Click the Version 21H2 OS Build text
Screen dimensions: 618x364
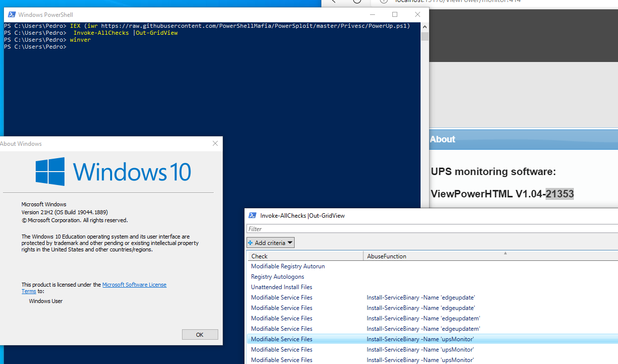64,212
